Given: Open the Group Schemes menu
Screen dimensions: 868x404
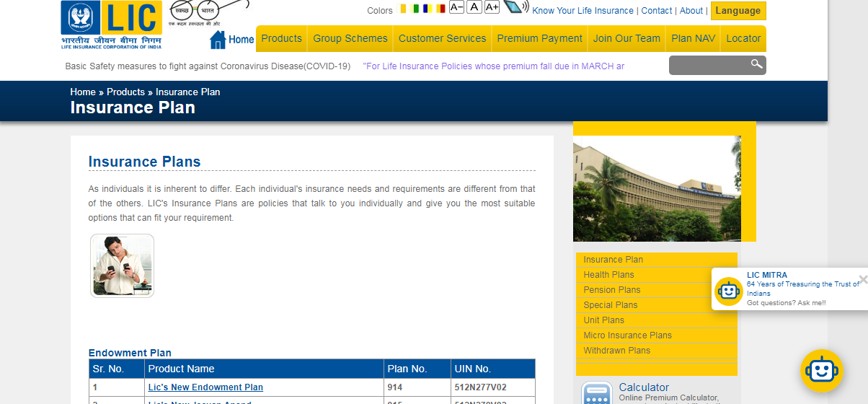Looking at the screenshot, I should (x=350, y=39).
